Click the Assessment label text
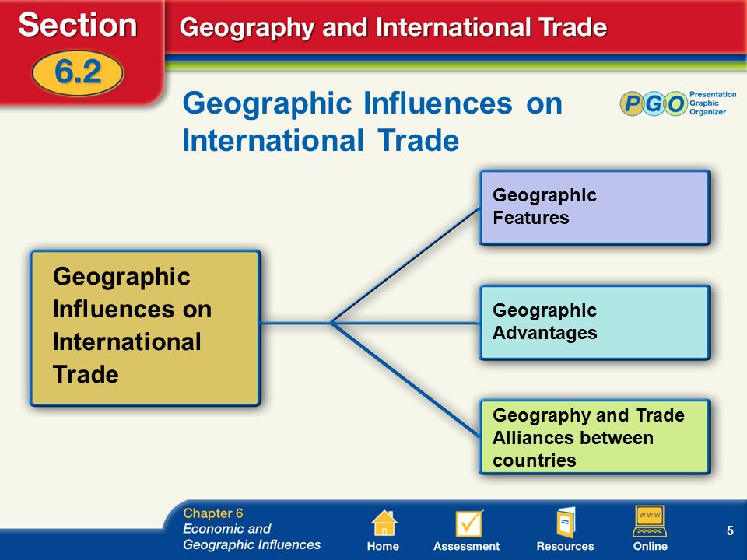 (x=466, y=546)
